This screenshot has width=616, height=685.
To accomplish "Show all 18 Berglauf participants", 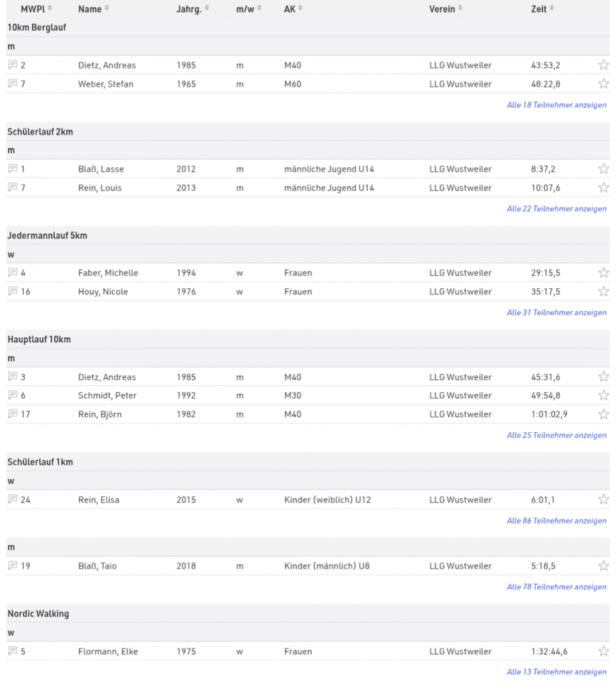I will click(556, 105).
